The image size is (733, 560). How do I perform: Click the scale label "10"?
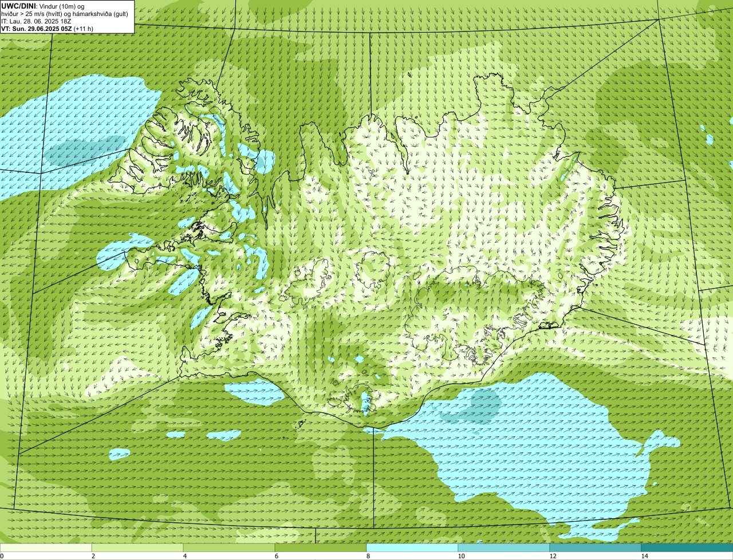point(461,556)
